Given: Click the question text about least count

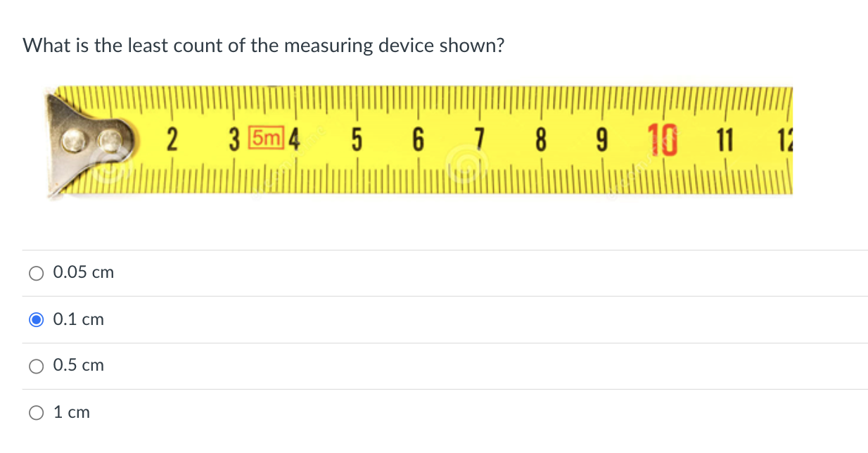Looking at the screenshot, I should click(x=263, y=45).
